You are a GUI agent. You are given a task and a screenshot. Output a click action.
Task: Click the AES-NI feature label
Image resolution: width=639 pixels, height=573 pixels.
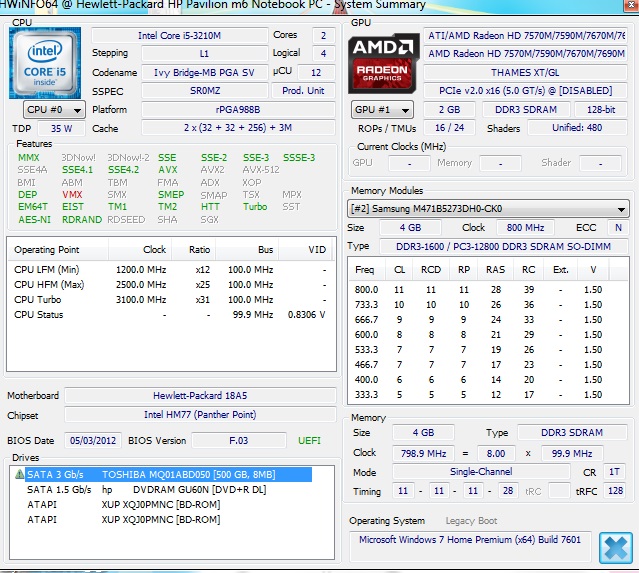pyautogui.click(x=34, y=220)
